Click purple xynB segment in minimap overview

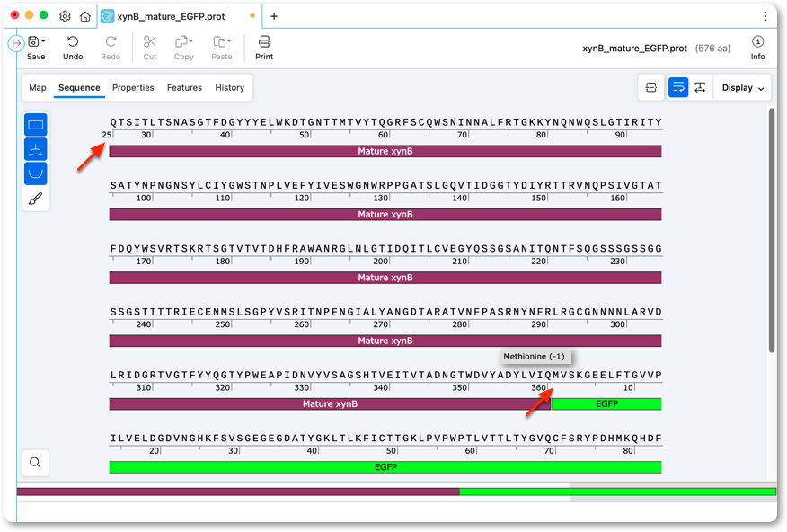click(x=238, y=492)
